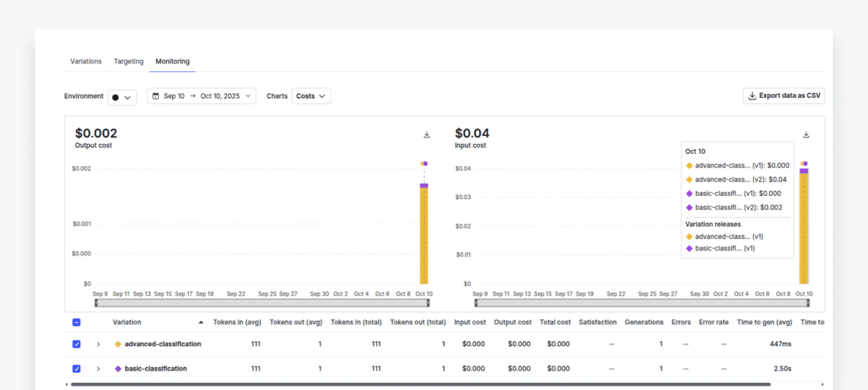Click the purple diamond beside basic-classification row
Image resolution: width=868 pixels, height=390 pixels.
118,369
